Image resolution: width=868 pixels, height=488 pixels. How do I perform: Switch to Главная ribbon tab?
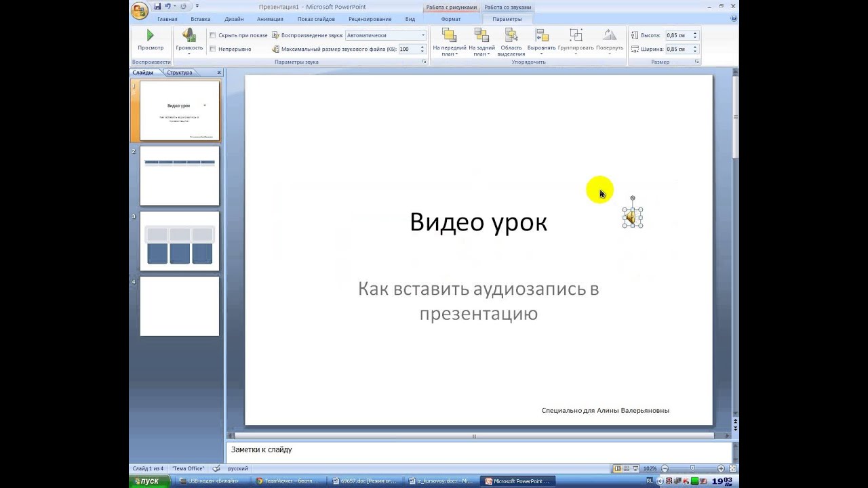coord(167,19)
